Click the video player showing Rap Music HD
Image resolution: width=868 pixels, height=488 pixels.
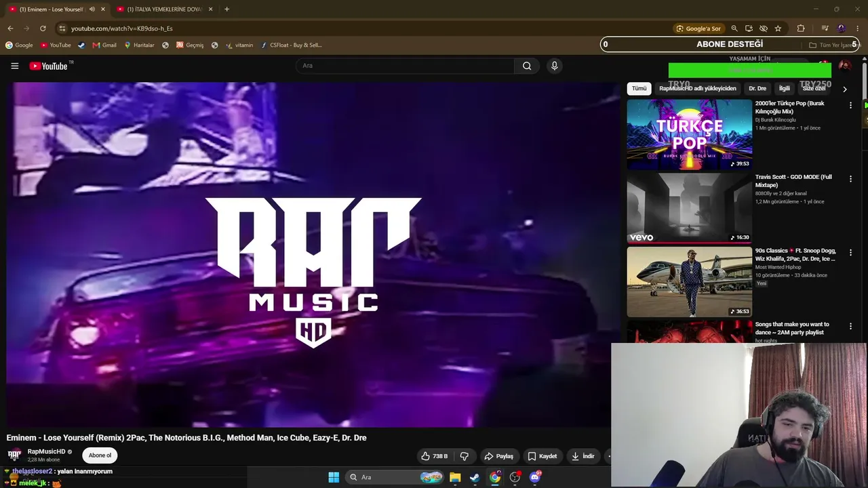[x=313, y=255]
